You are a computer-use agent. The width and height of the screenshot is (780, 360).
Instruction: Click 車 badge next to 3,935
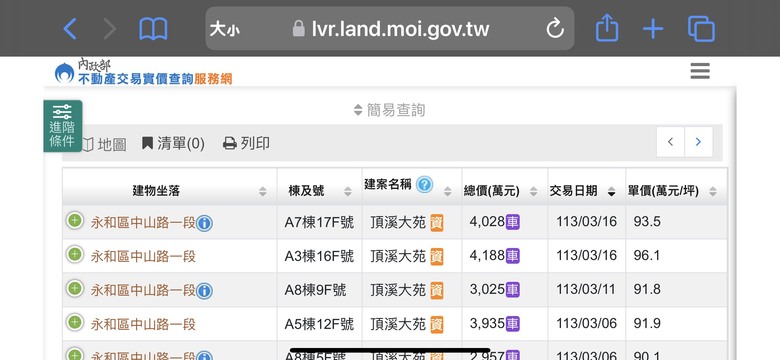pyautogui.click(x=512, y=324)
